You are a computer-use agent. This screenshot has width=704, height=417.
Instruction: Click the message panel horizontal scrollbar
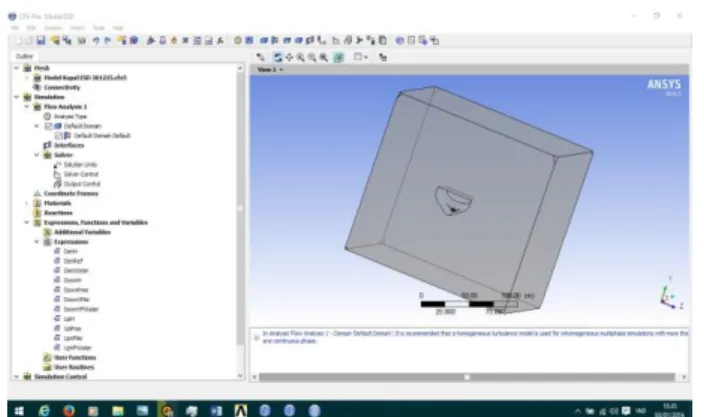[x=467, y=377]
